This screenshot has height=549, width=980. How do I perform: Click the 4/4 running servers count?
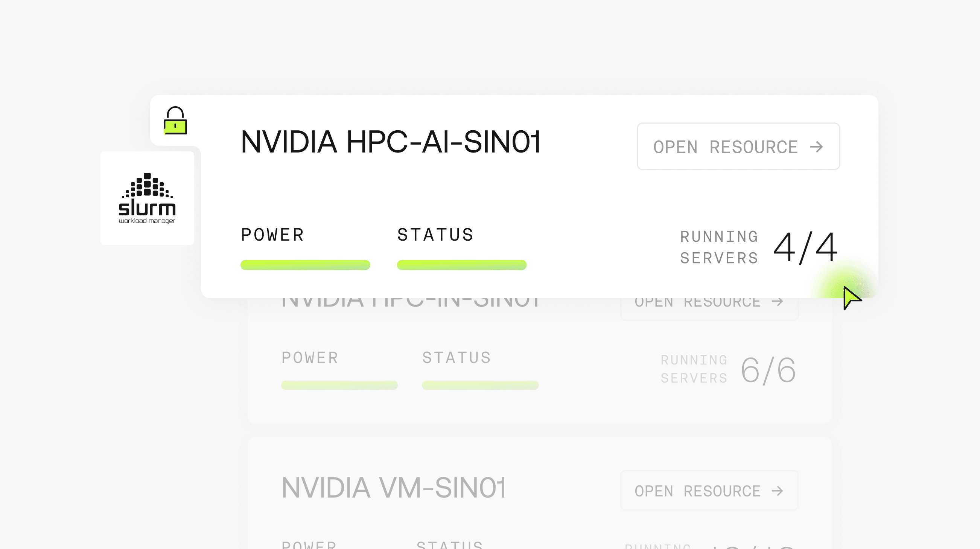click(805, 247)
